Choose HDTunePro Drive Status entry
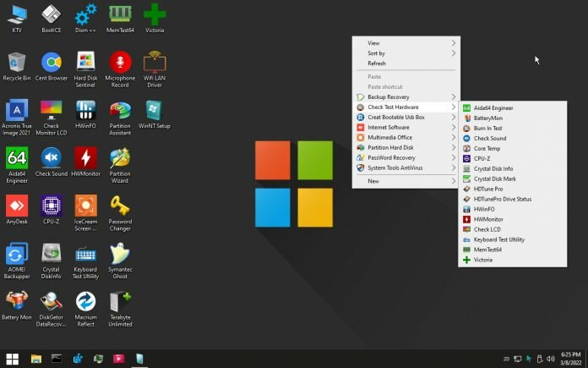This screenshot has width=588, height=368. point(512,199)
